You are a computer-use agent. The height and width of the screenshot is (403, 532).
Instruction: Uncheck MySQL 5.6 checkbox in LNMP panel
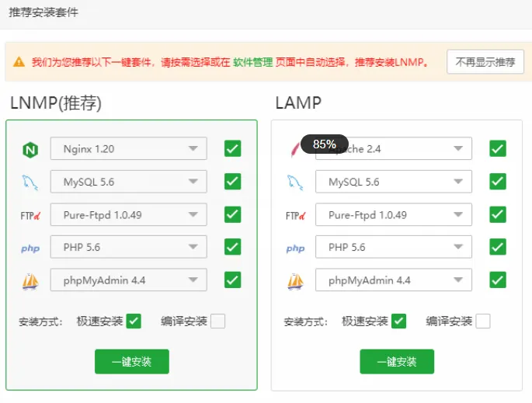click(233, 182)
